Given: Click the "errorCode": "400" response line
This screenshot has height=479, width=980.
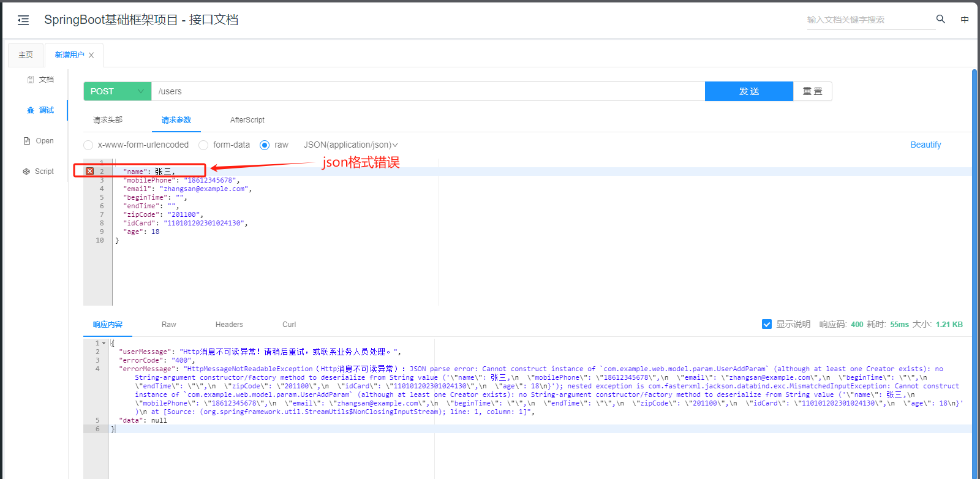Looking at the screenshot, I should pyautogui.click(x=157, y=360).
